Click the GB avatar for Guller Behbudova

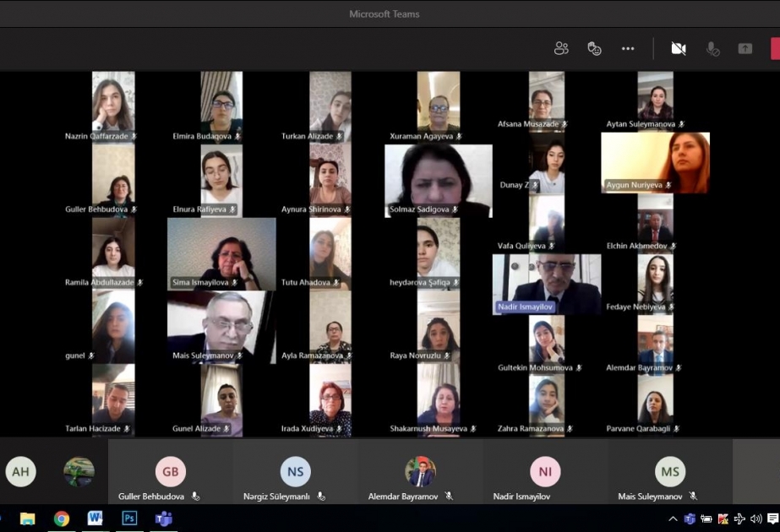pyautogui.click(x=171, y=471)
